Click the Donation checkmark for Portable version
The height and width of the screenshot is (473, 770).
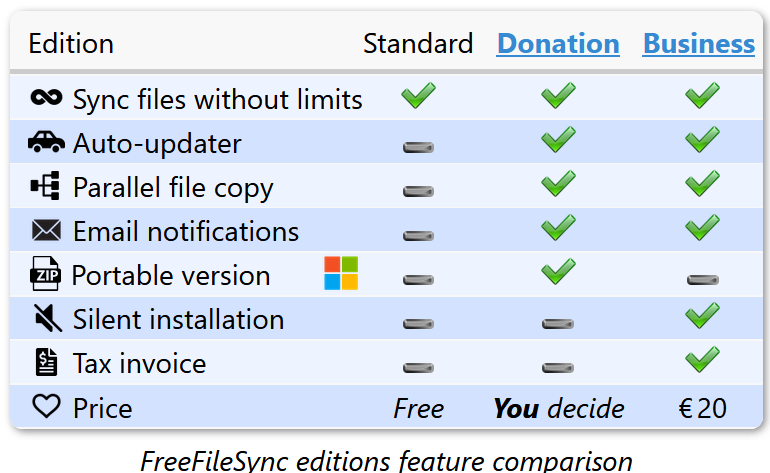pos(558,271)
